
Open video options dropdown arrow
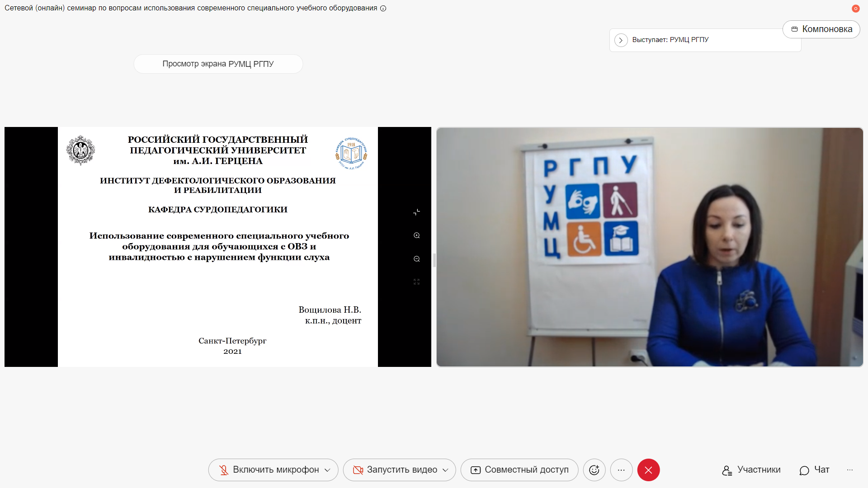pyautogui.click(x=445, y=470)
